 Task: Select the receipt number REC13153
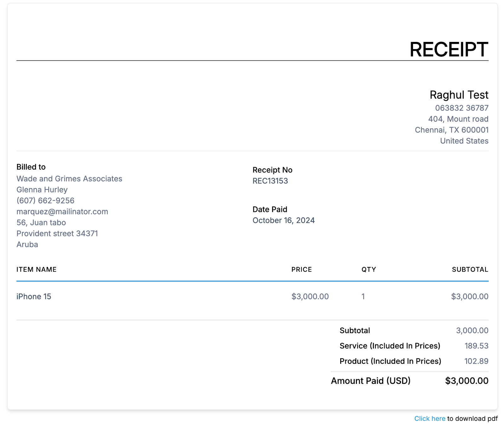270,181
